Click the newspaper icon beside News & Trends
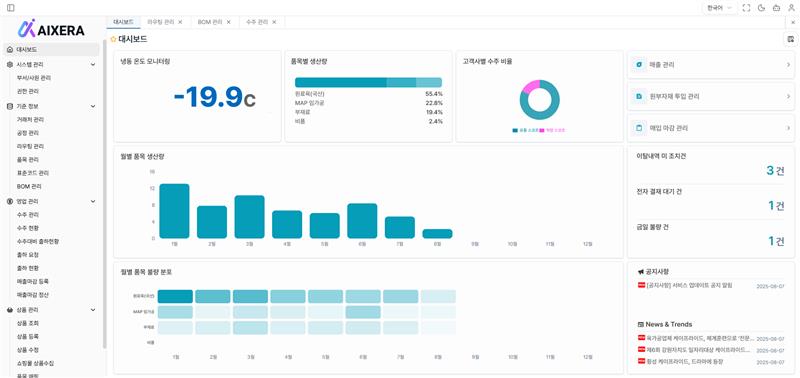 (641, 324)
